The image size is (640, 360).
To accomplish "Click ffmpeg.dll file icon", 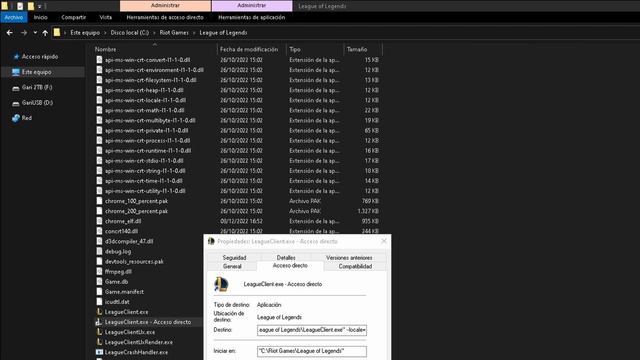I will 99,271.
